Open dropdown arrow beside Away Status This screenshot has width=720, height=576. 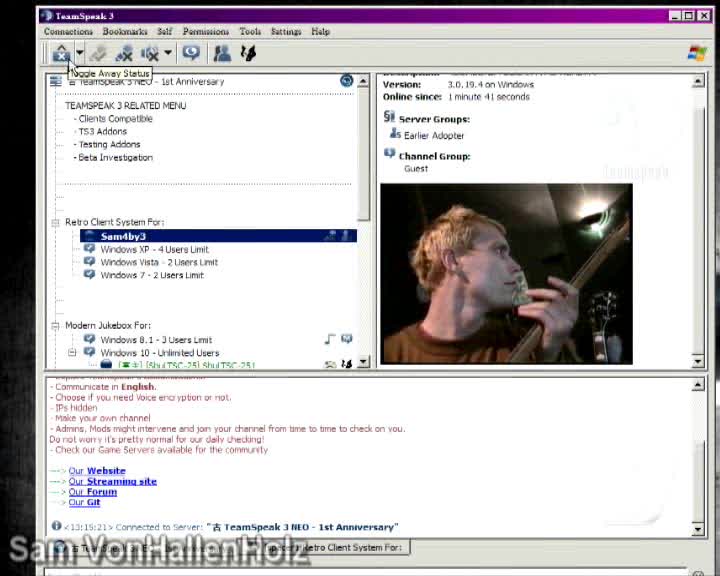point(80,53)
